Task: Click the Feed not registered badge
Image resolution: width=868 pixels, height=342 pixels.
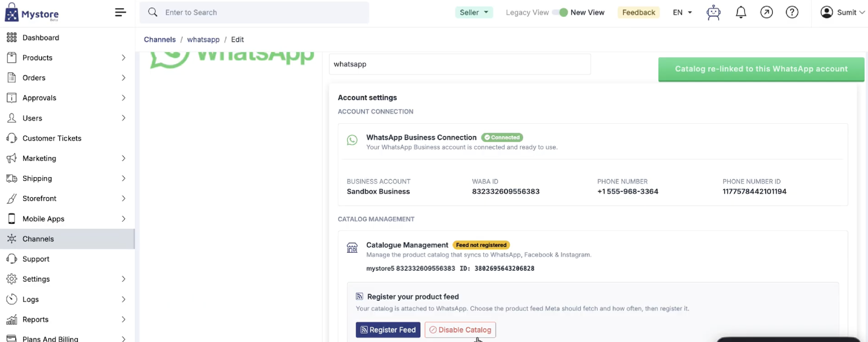Action: 481,245
